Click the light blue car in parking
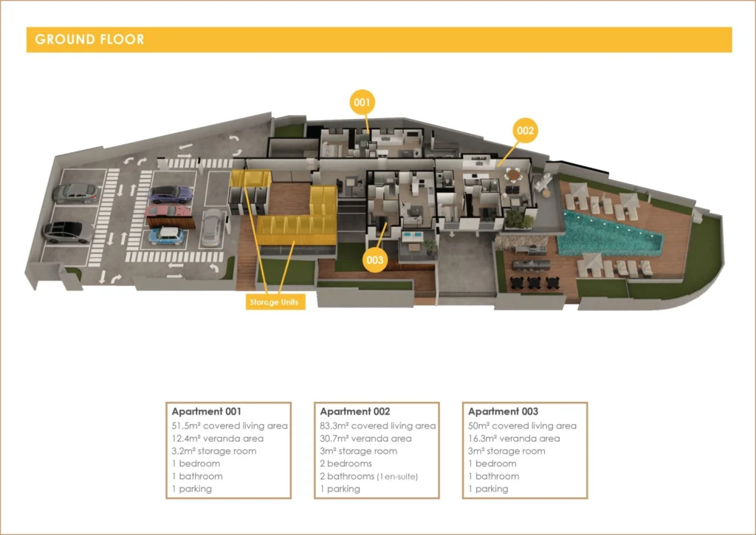 168,236
